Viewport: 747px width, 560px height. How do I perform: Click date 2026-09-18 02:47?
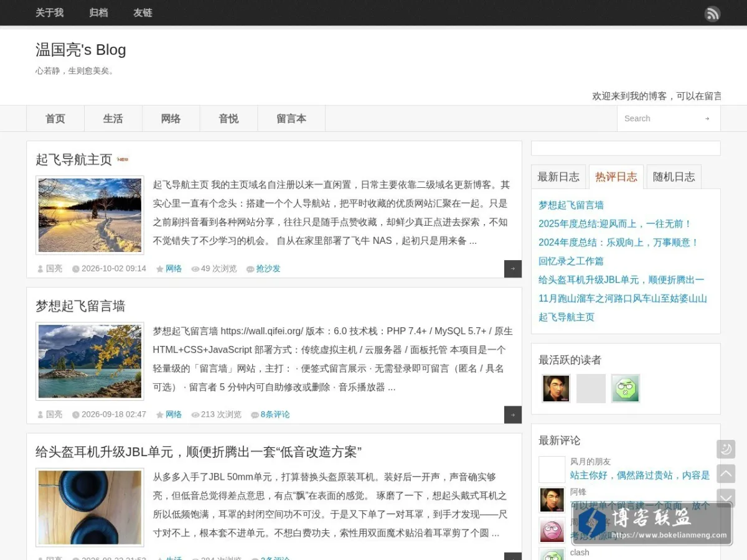pos(114,414)
